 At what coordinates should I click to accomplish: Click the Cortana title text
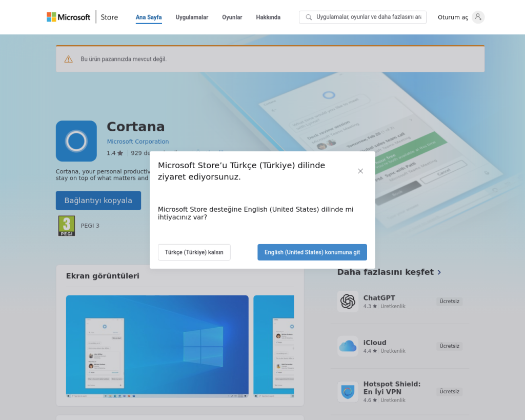pyautogui.click(x=135, y=127)
